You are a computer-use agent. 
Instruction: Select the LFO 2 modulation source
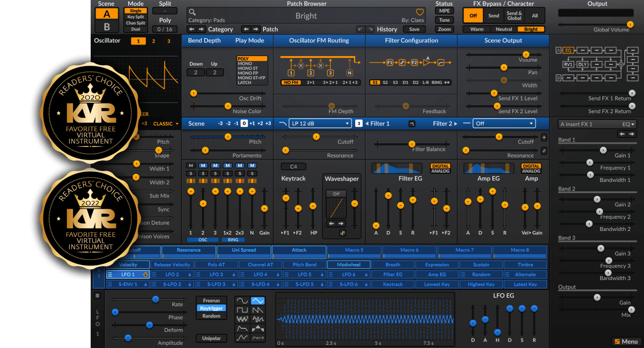point(172,274)
